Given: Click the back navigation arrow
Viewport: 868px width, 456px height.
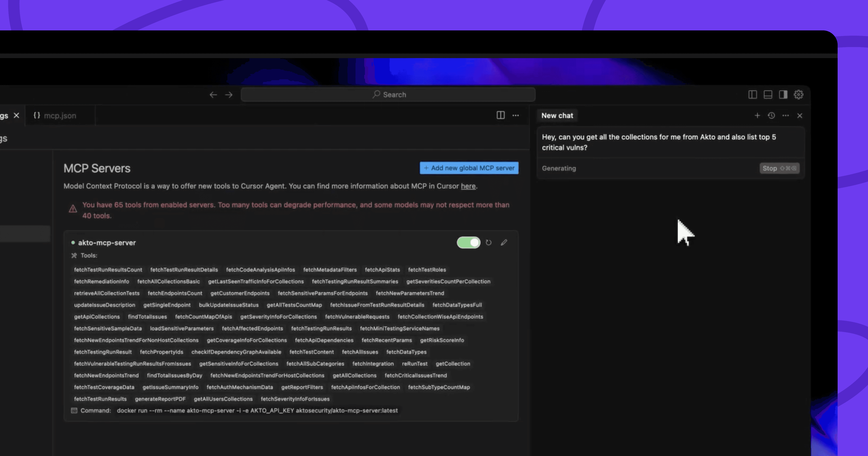Looking at the screenshot, I should 213,95.
